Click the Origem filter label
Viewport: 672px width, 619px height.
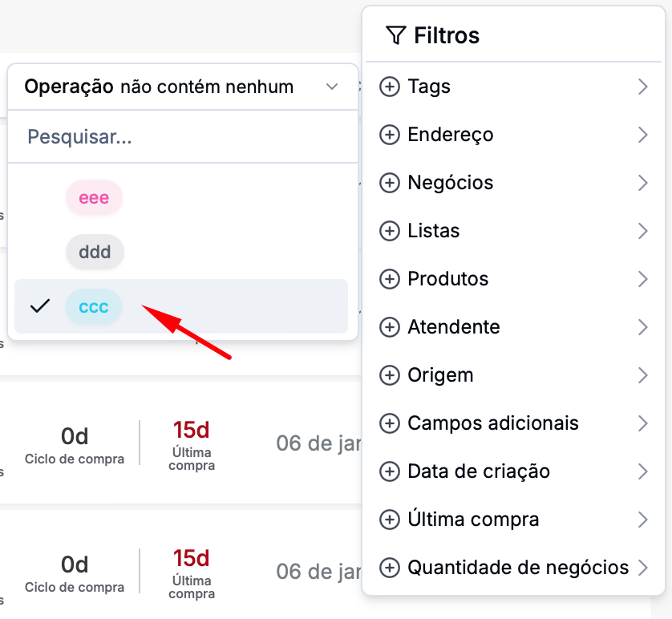click(x=440, y=375)
